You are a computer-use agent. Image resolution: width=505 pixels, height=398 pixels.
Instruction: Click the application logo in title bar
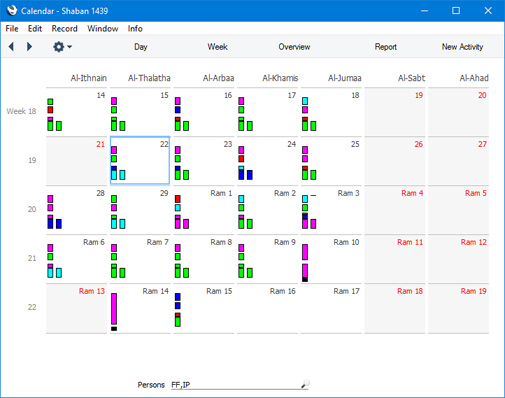click(x=12, y=10)
